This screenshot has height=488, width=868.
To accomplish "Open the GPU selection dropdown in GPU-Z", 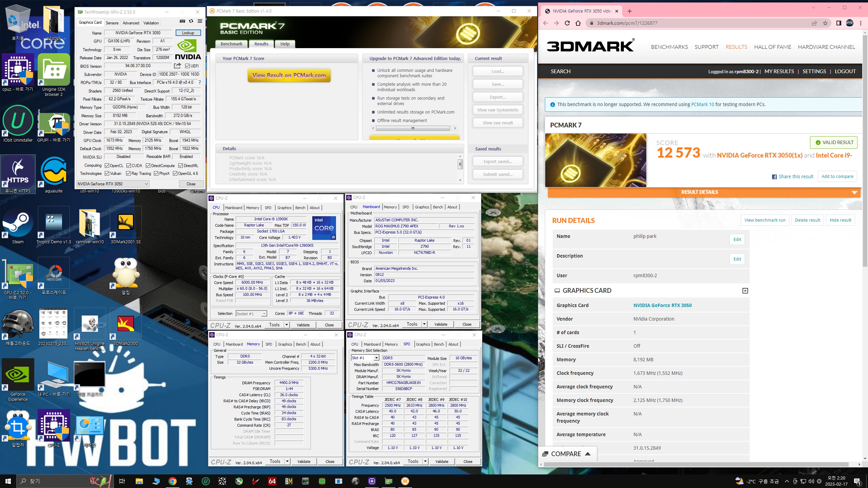I will (x=113, y=184).
